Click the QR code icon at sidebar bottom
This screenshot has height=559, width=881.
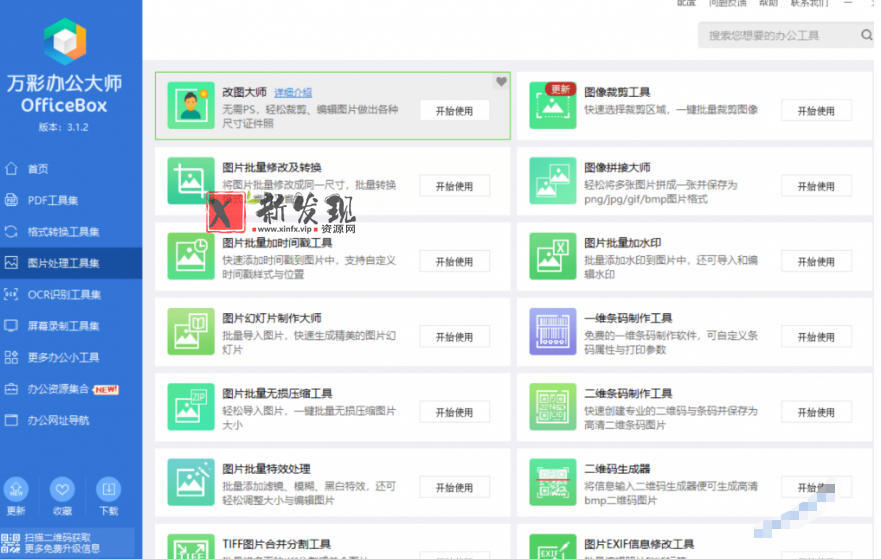[10, 543]
